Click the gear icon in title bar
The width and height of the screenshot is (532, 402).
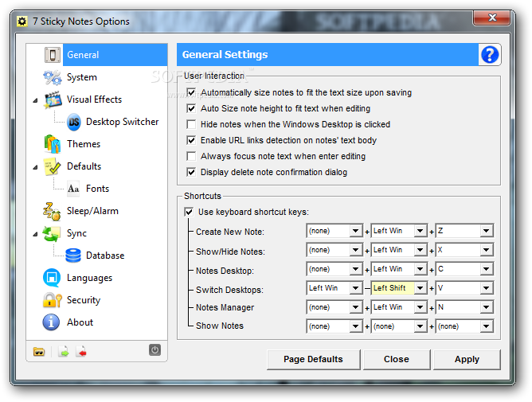(x=22, y=21)
